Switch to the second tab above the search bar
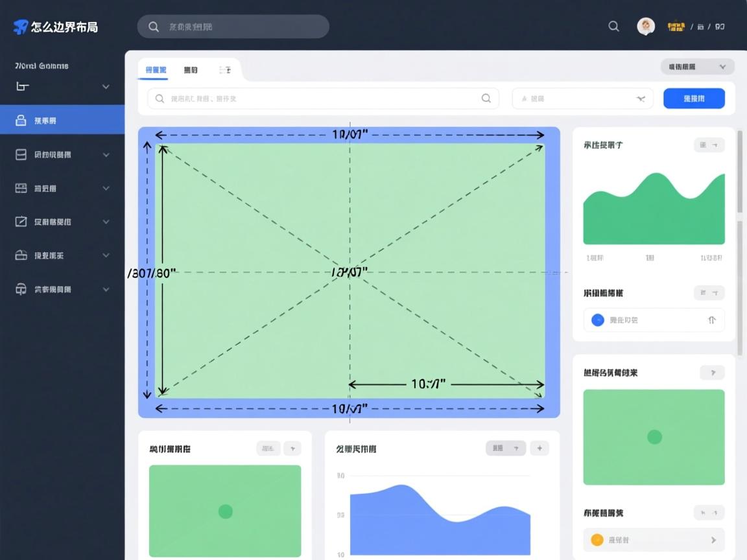 click(x=190, y=69)
